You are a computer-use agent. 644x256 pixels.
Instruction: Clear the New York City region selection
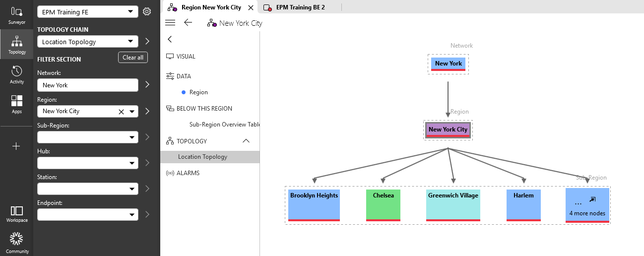(121, 112)
